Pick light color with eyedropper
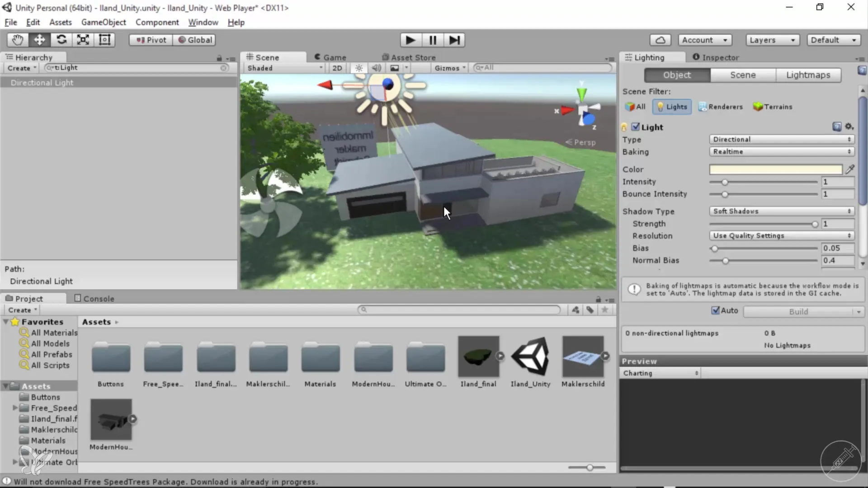The image size is (868, 488). [850, 169]
